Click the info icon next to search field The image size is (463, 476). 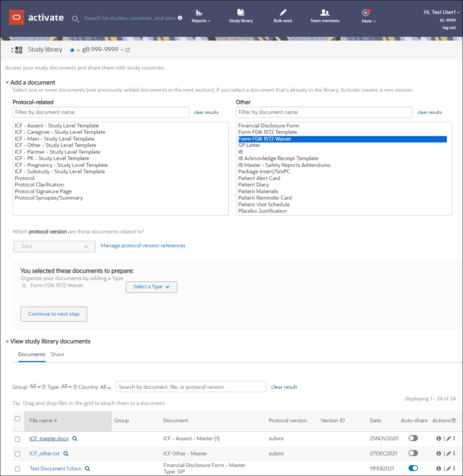tap(180, 18)
